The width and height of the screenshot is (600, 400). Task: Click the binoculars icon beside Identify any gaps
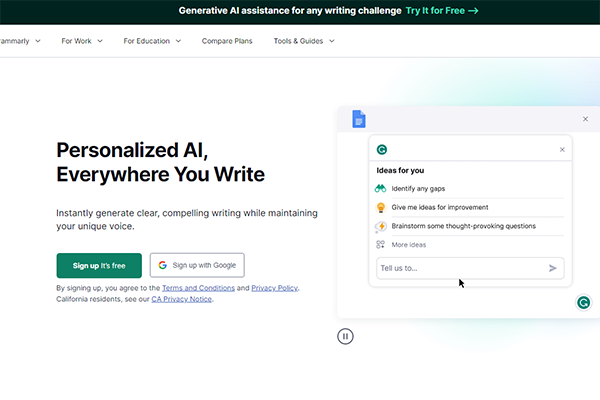[380, 188]
